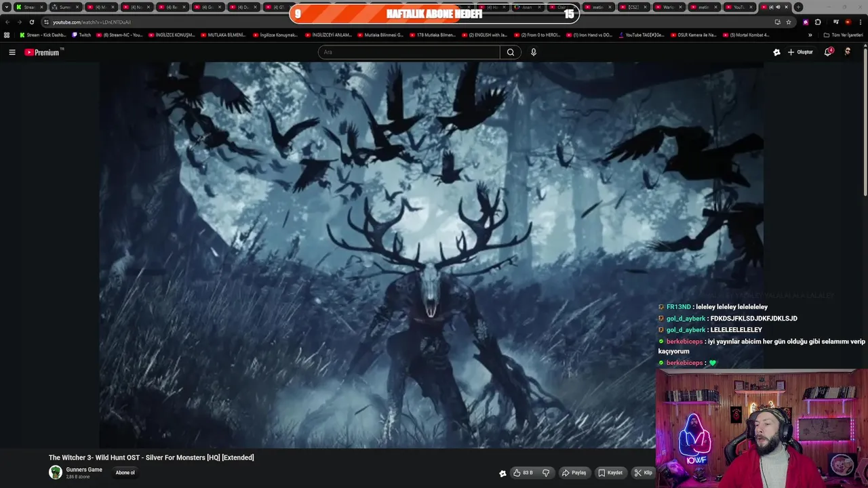This screenshot has height=488, width=868.
Task: Open ENGLISH with Ja bookmark
Action: tap(484, 35)
